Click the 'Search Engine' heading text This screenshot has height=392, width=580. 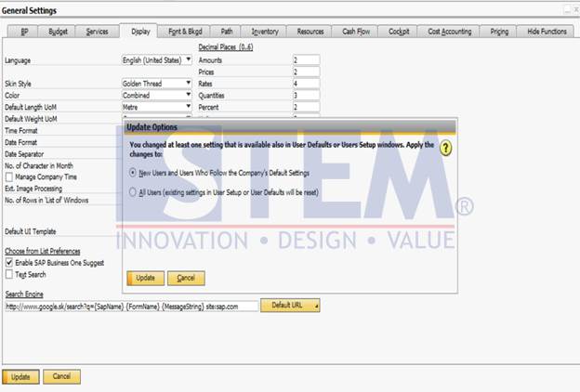tap(24, 294)
